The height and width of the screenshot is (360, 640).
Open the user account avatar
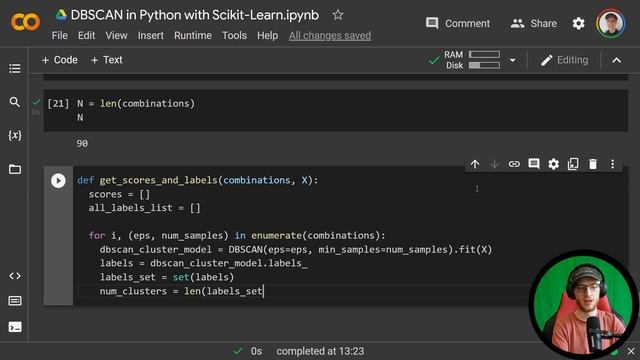tap(611, 23)
